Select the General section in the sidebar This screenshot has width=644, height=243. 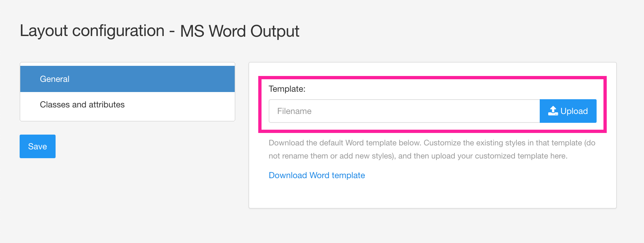pyautogui.click(x=127, y=79)
